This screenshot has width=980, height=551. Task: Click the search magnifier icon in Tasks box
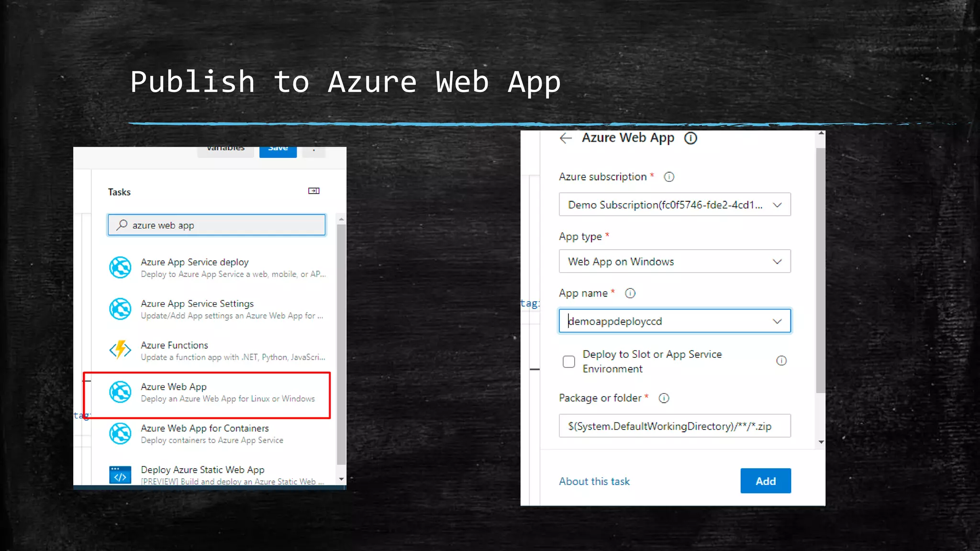[122, 225]
